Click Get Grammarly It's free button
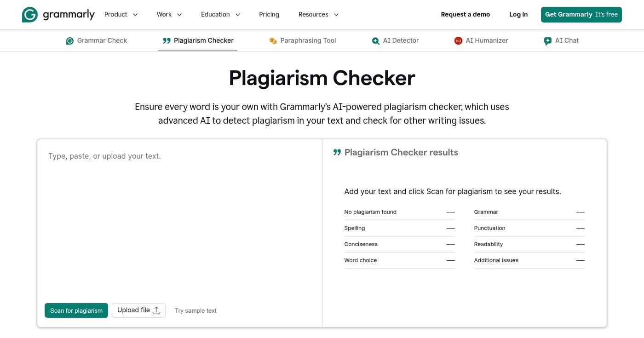The width and height of the screenshot is (644, 338). pyautogui.click(x=581, y=15)
